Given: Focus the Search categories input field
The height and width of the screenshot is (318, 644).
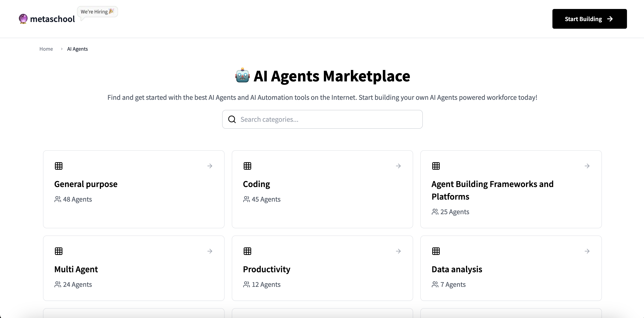Looking at the screenshot, I should pos(328,120).
